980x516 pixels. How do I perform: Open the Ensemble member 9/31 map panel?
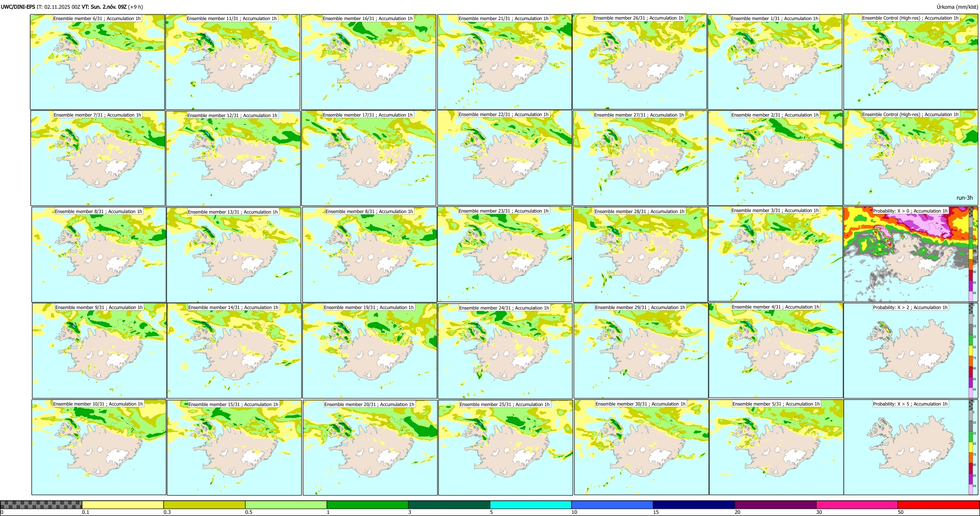pyautogui.click(x=99, y=351)
